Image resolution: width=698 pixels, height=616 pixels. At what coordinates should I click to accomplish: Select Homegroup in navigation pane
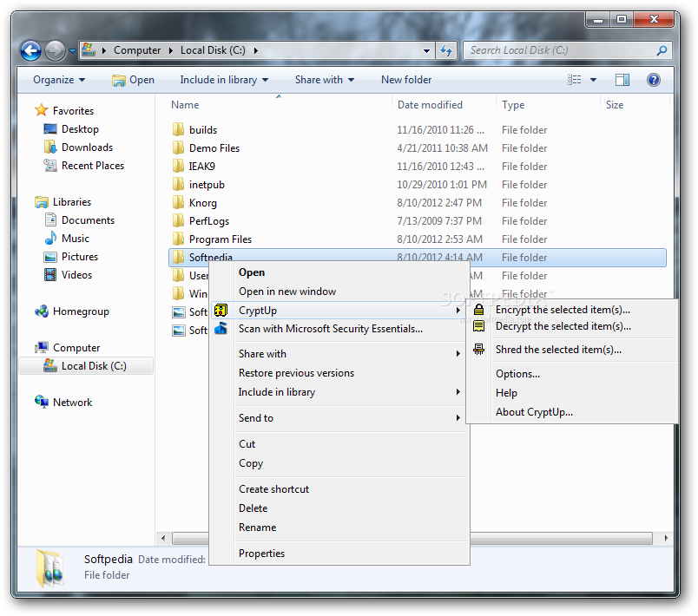pos(72,311)
